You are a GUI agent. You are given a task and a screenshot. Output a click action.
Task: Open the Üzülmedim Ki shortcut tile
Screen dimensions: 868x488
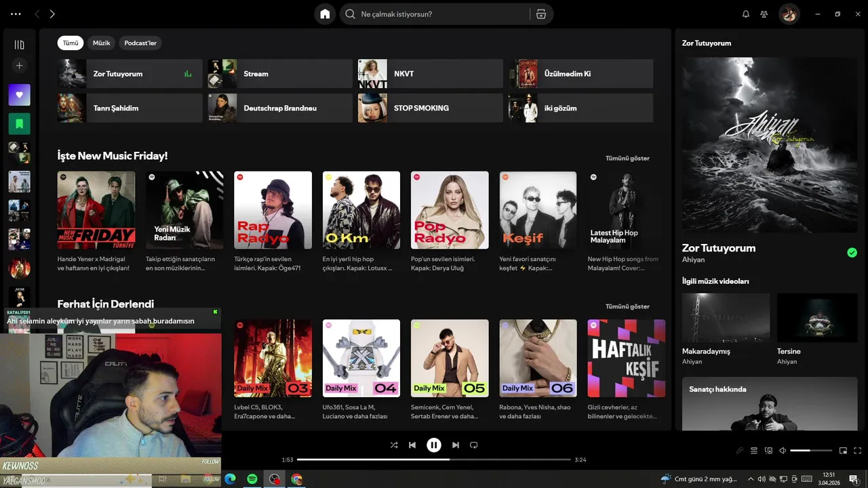click(581, 73)
